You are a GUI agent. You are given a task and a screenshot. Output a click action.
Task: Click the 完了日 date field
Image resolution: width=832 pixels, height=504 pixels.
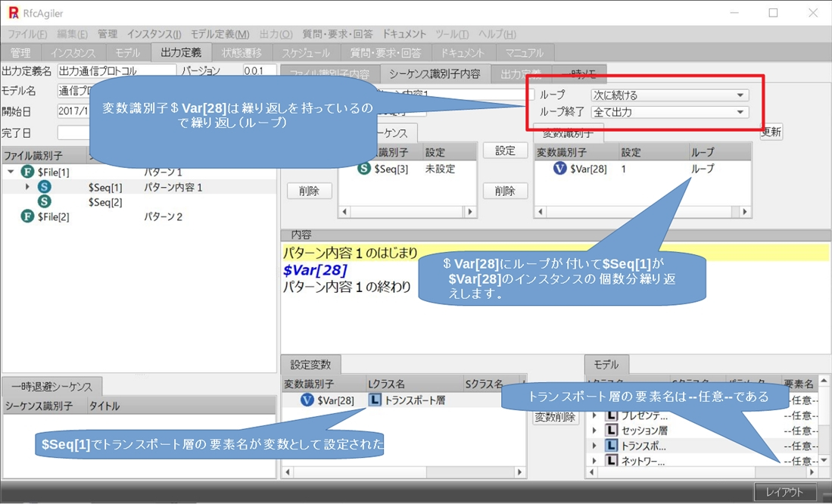pos(73,132)
